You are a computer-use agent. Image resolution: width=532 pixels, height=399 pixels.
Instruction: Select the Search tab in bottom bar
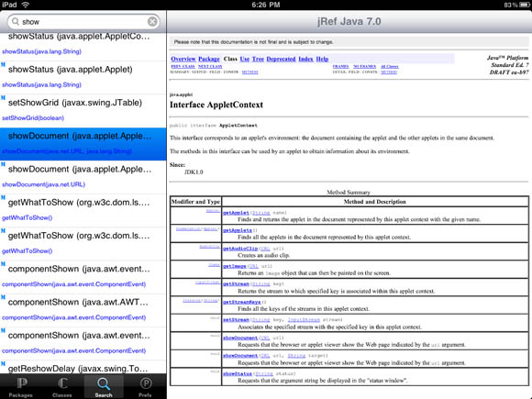pyautogui.click(x=104, y=386)
